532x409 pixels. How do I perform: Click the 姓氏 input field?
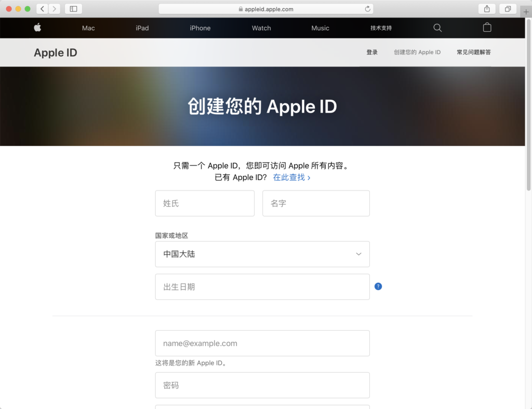205,203
